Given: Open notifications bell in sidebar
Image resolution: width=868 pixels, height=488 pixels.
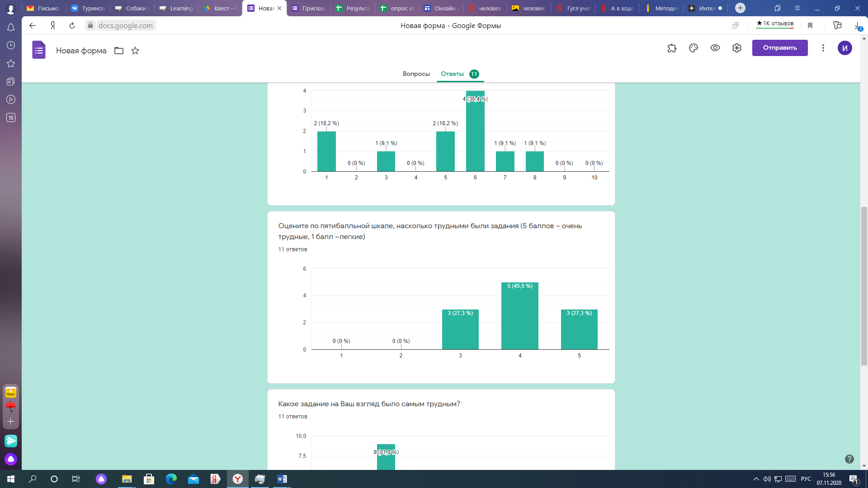Looking at the screenshot, I should tap(11, 27).
